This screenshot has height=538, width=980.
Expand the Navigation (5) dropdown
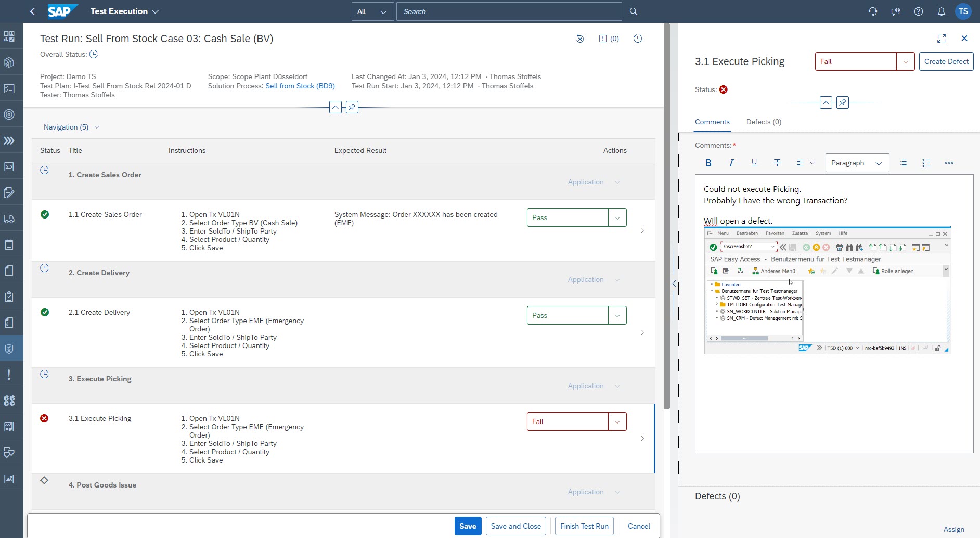pyautogui.click(x=71, y=127)
